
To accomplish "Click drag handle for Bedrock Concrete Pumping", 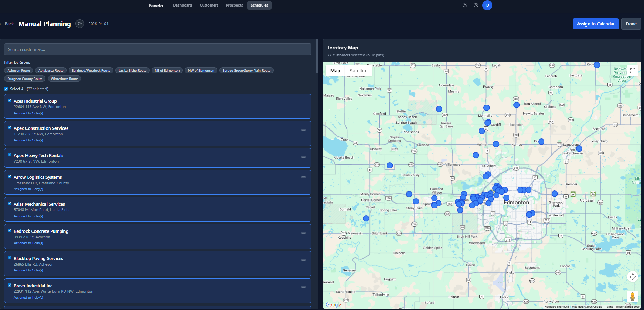I will [x=304, y=232].
